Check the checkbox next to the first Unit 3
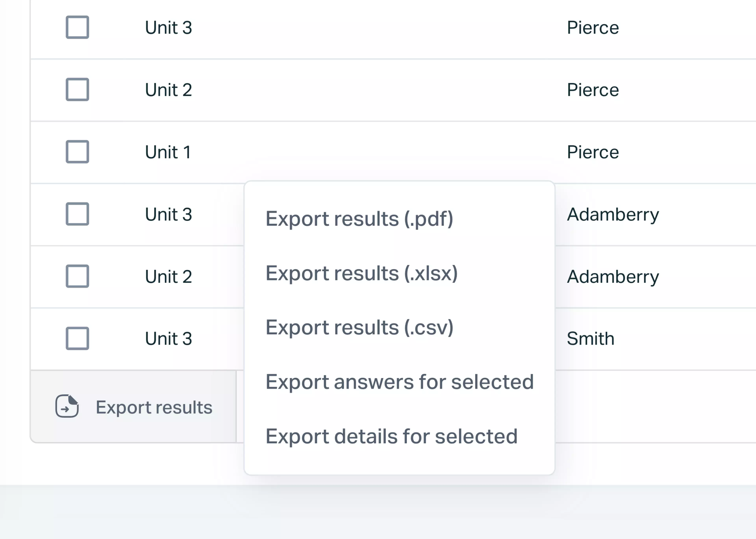Image resolution: width=756 pixels, height=539 pixels. (x=77, y=28)
